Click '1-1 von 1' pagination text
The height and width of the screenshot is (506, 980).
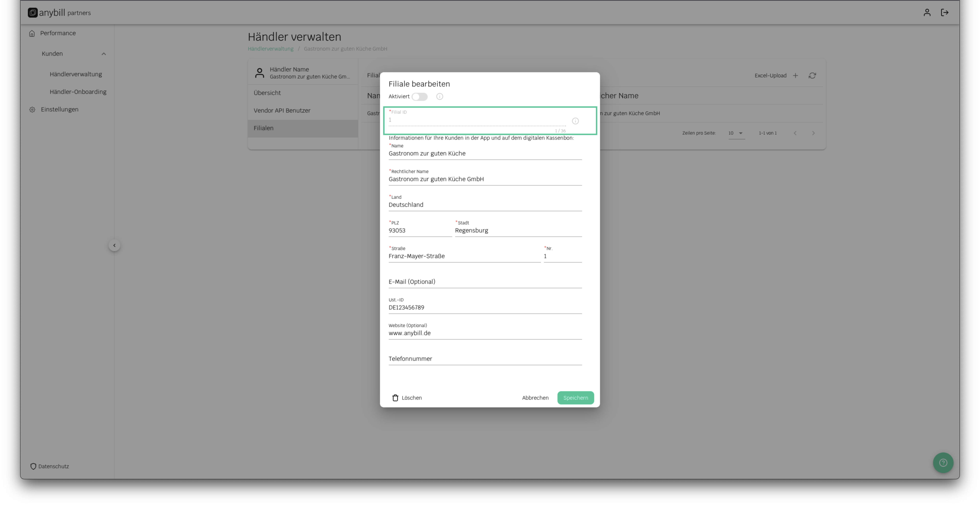(x=768, y=133)
